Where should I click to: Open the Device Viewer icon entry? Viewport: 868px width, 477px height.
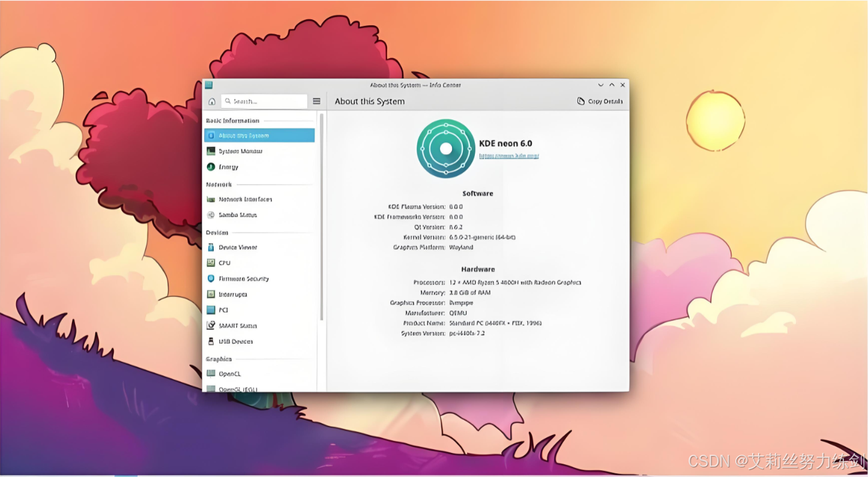coord(211,247)
